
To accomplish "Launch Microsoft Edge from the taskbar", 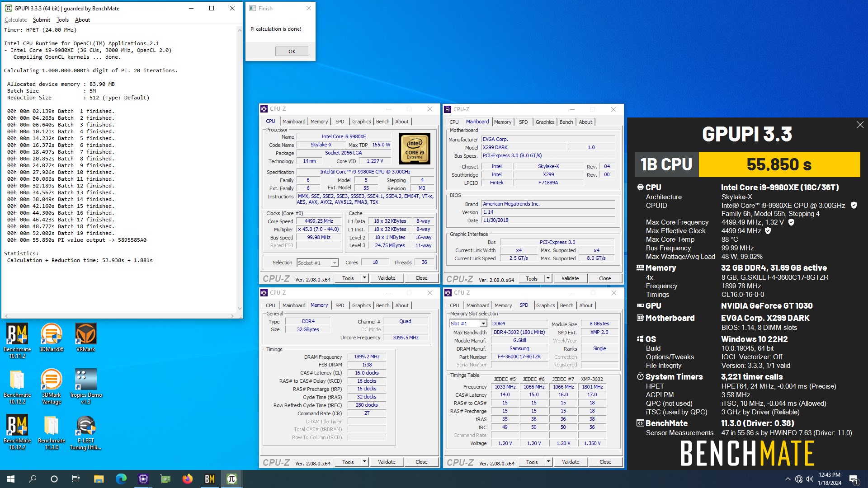I will click(121, 479).
